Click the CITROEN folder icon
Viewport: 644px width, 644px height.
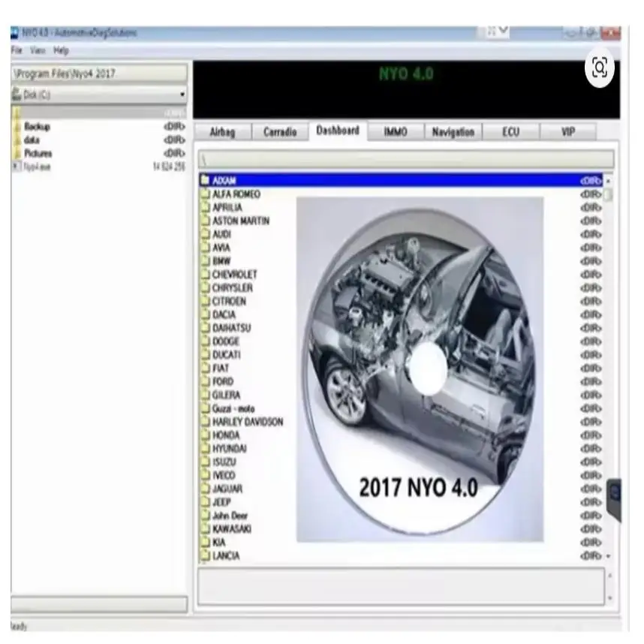[205, 301]
